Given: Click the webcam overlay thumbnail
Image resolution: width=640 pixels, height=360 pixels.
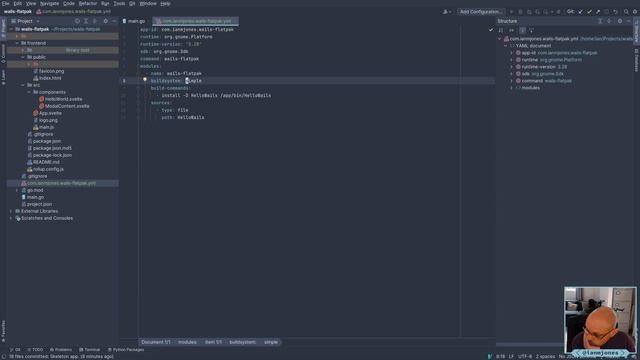Looking at the screenshot, I should click(x=600, y=320).
